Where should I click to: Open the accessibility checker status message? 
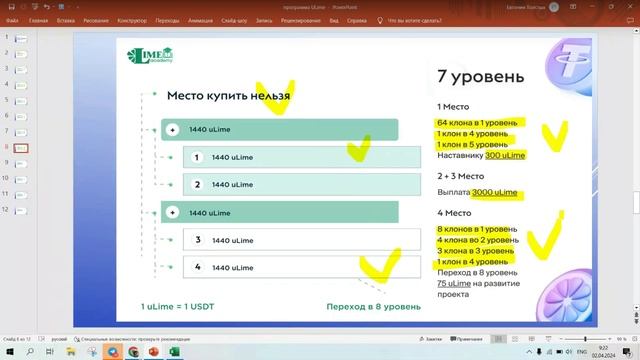point(132,339)
